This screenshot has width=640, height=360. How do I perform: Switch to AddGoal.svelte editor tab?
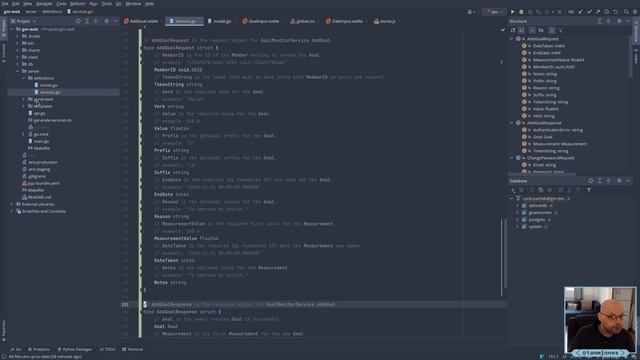(x=142, y=21)
